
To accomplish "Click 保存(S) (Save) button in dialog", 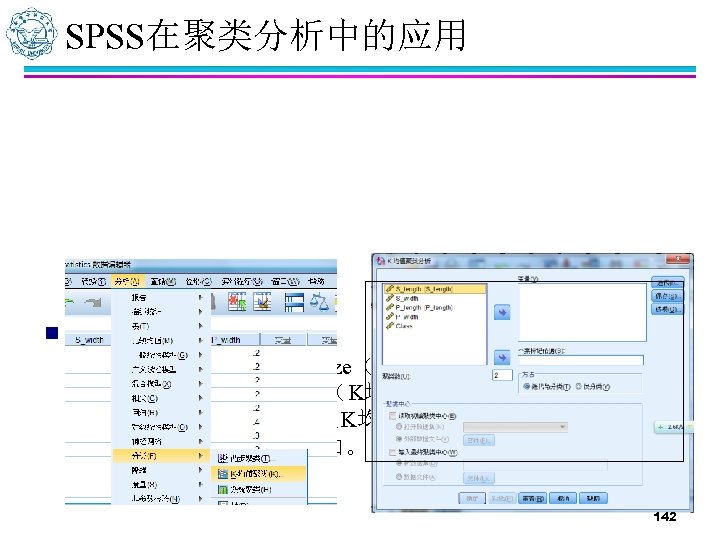I will [x=667, y=296].
